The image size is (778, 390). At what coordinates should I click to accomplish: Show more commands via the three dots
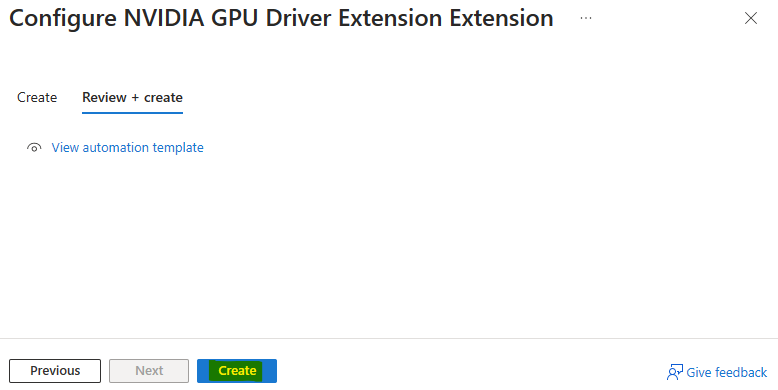(585, 18)
